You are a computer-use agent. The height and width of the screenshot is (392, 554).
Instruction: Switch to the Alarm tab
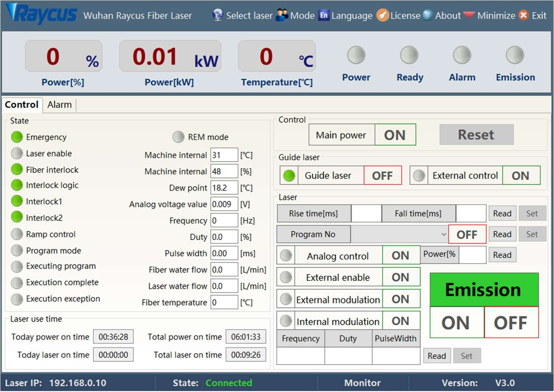(60, 105)
